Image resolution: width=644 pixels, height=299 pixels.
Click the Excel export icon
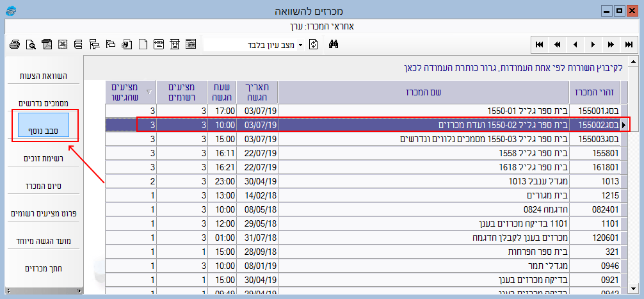[63, 44]
